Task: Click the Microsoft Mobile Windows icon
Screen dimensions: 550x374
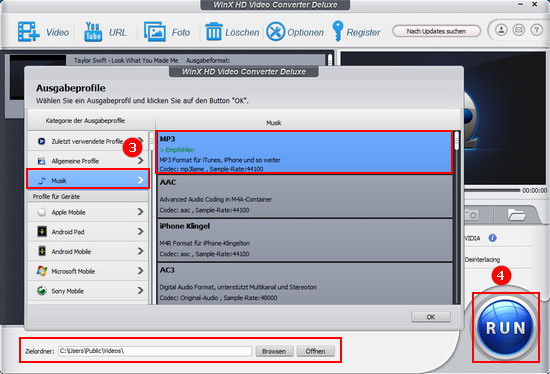Action: click(42, 271)
